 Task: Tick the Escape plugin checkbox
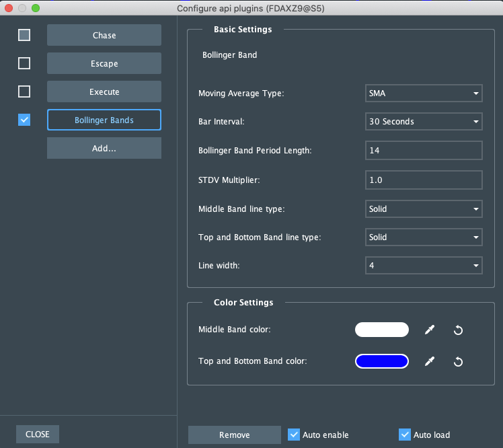click(x=24, y=63)
